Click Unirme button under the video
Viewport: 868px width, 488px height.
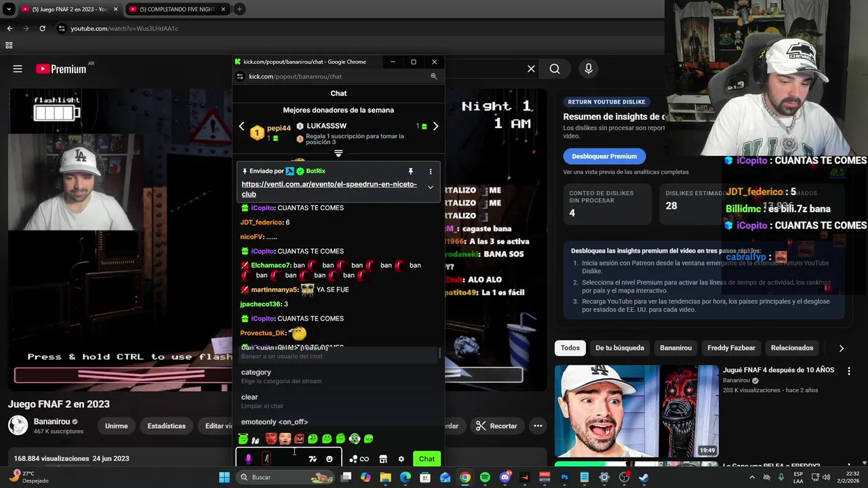tap(117, 426)
